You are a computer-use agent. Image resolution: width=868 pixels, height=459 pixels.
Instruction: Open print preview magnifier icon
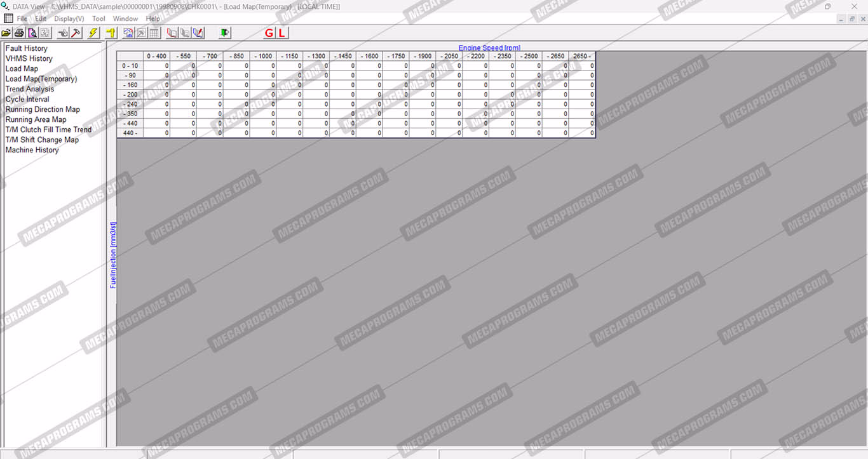(x=32, y=32)
